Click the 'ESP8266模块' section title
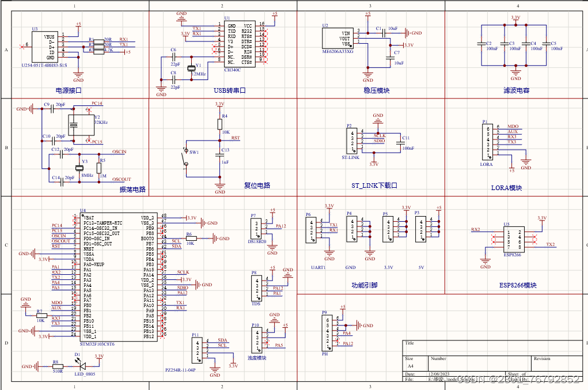588x390 pixels. 518,285
